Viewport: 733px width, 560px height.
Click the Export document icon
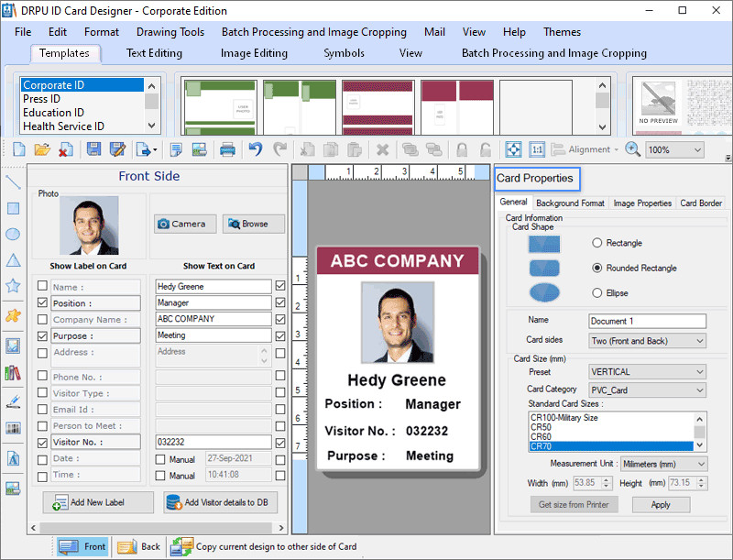pyautogui.click(x=143, y=149)
